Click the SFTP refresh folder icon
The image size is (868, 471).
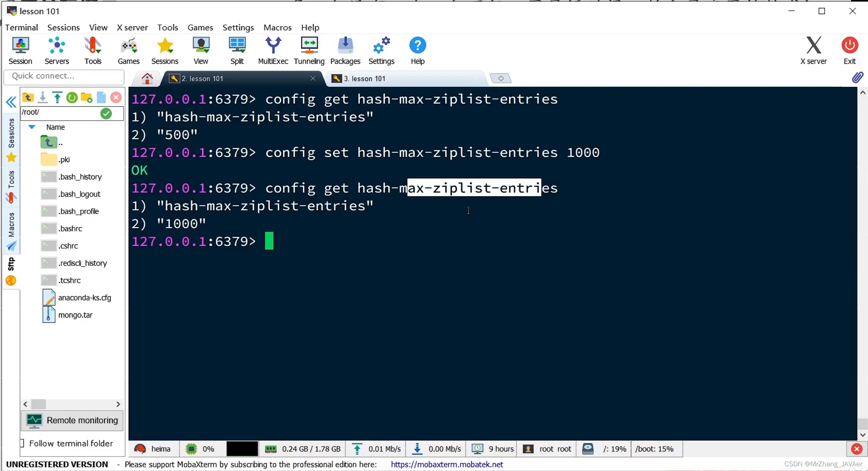(x=72, y=98)
